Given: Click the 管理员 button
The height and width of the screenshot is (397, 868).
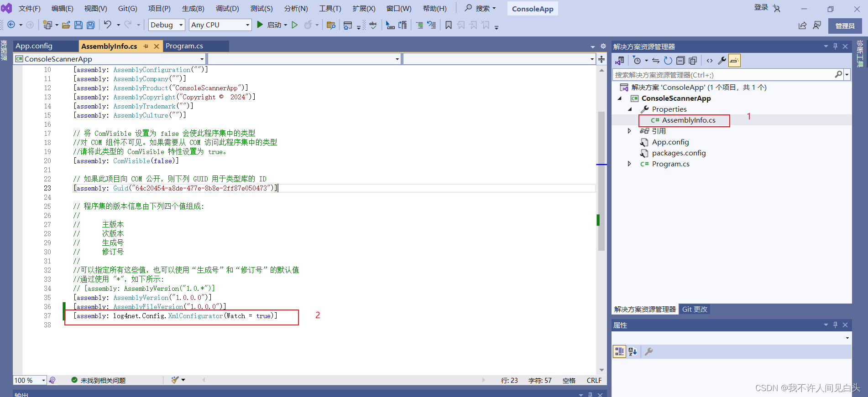Looking at the screenshot, I should (x=845, y=26).
